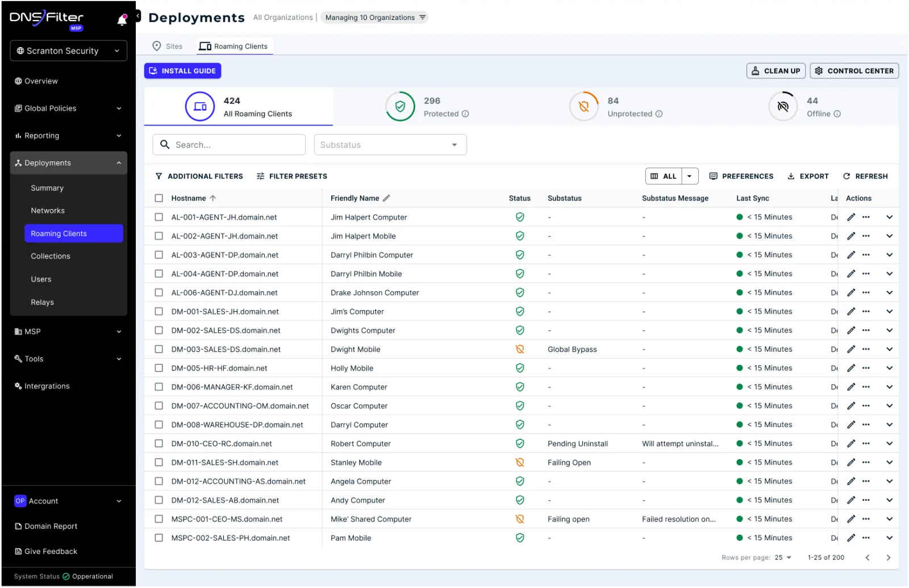The height and width of the screenshot is (588, 909).
Task: Toggle the select-all header checkbox
Action: (x=159, y=198)
